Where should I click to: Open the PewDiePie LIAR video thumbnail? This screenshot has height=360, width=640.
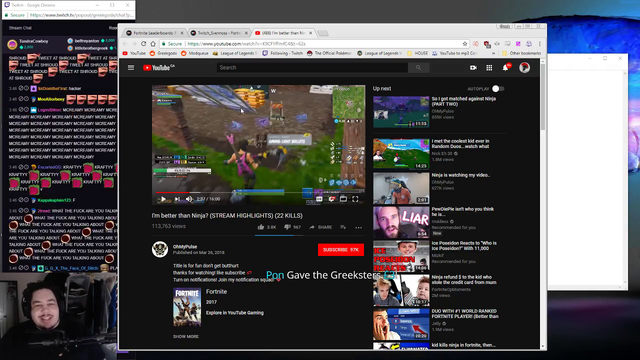point(401,222)
